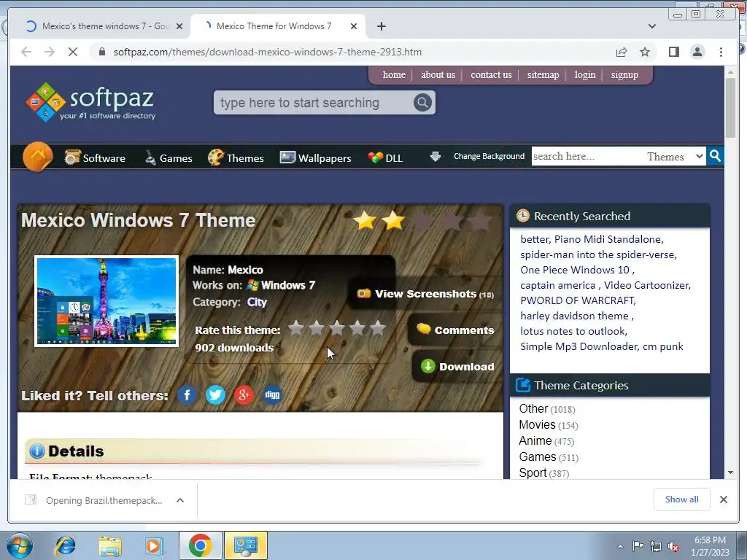Open Windows Start menu

(x=20, y=545)
